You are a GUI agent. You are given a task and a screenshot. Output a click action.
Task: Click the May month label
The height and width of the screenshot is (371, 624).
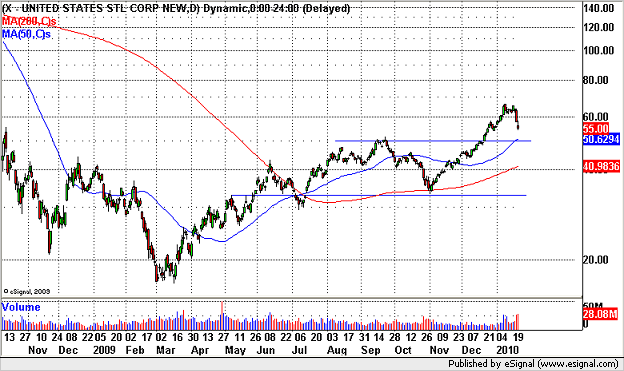[x=235, y=350]
